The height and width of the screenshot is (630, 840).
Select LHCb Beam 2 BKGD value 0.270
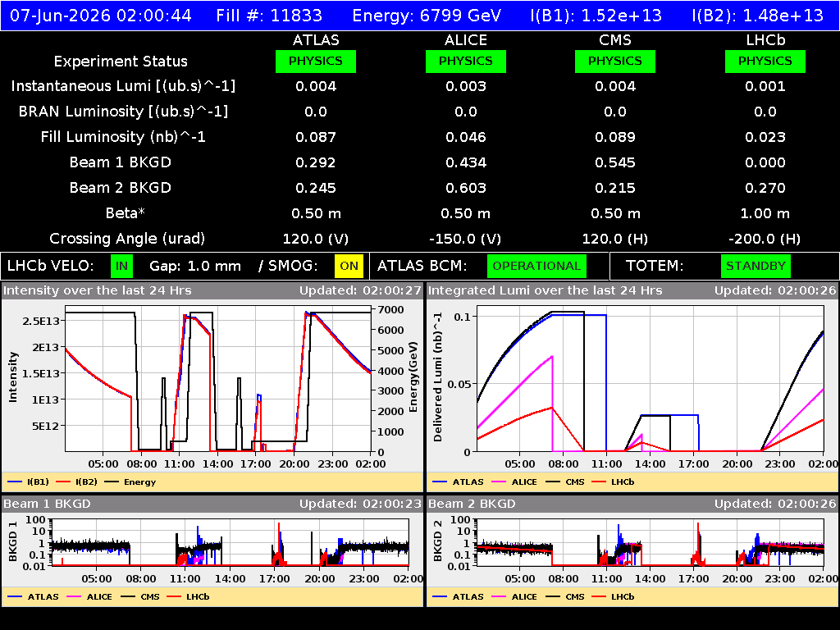(765, 188)
